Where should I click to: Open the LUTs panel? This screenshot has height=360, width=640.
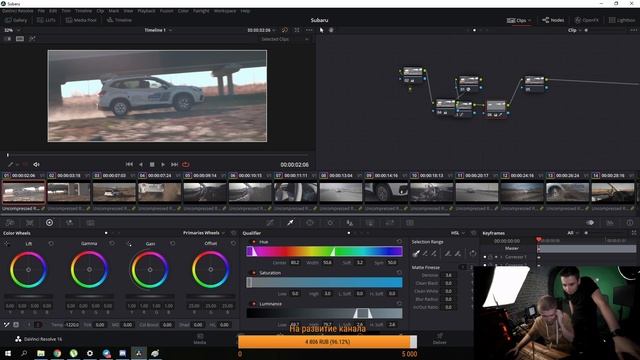(x=46, y=20)
